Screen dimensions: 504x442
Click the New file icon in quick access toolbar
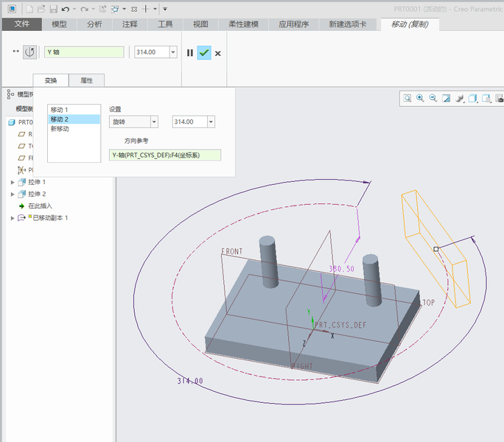pos(29,9)
